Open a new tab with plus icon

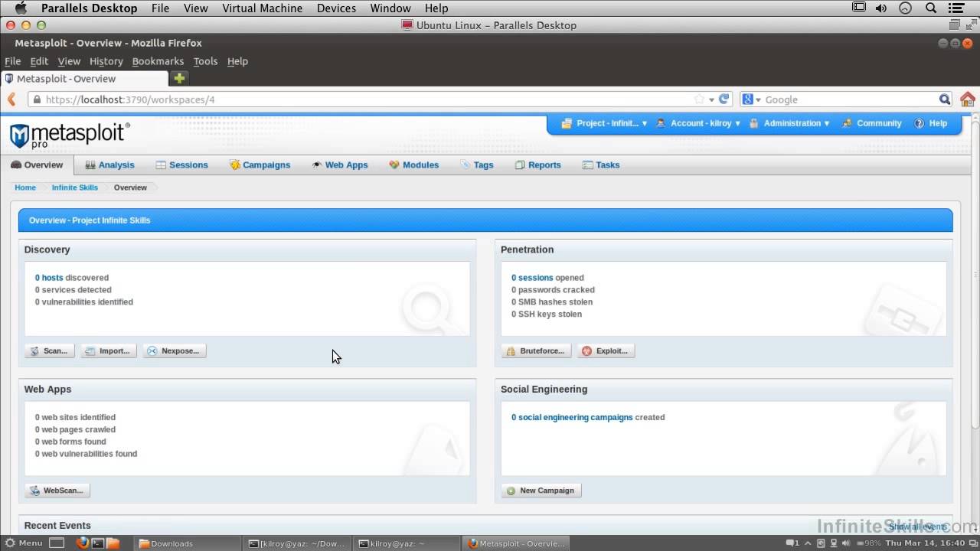coord(179,78)
